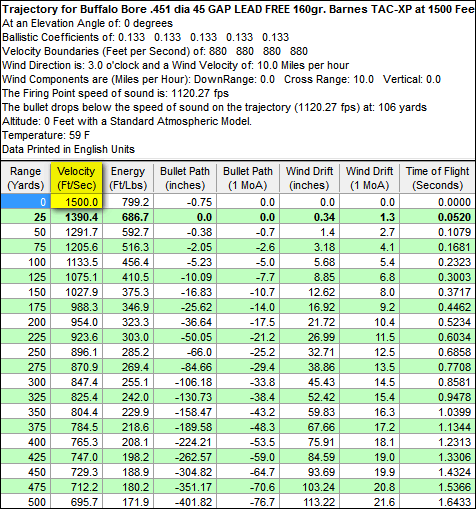The width and height of the screenshot is (476, 509).
Task: Select the 1.6433 time of flight cell
Action: (438, 502)
